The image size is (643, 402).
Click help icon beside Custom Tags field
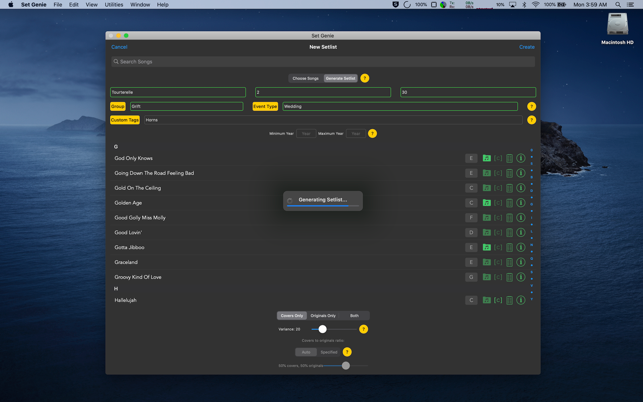pos(531,120)
